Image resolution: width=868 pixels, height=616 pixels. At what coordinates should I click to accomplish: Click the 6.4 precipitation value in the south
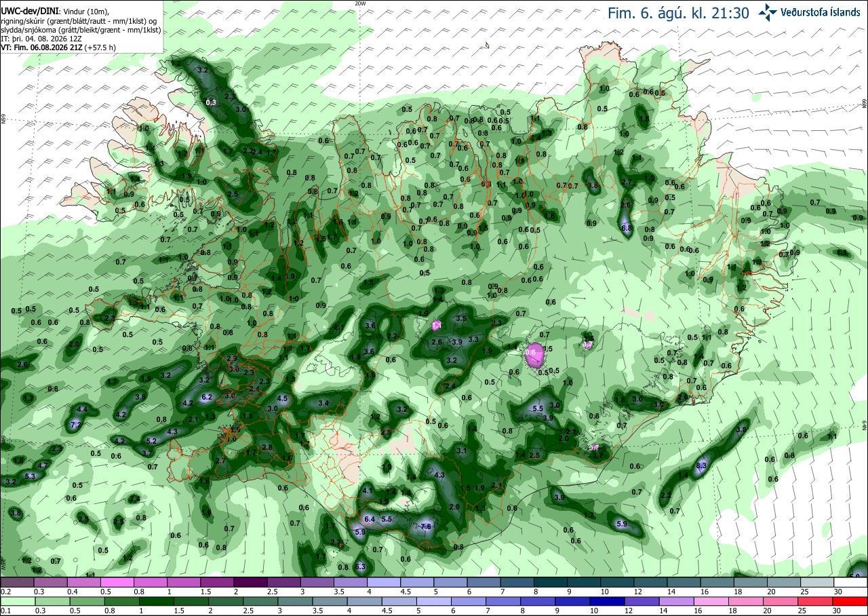tap(370, 519)
